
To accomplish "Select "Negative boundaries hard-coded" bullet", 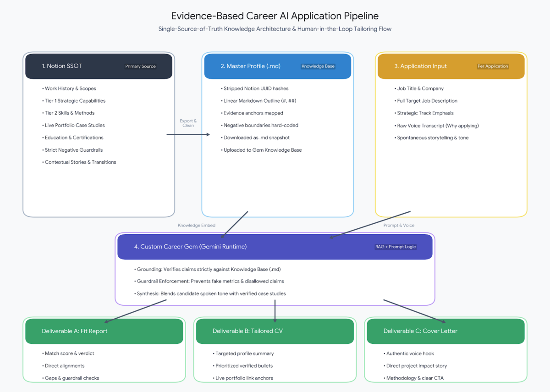I will click(x=258, y=125).
